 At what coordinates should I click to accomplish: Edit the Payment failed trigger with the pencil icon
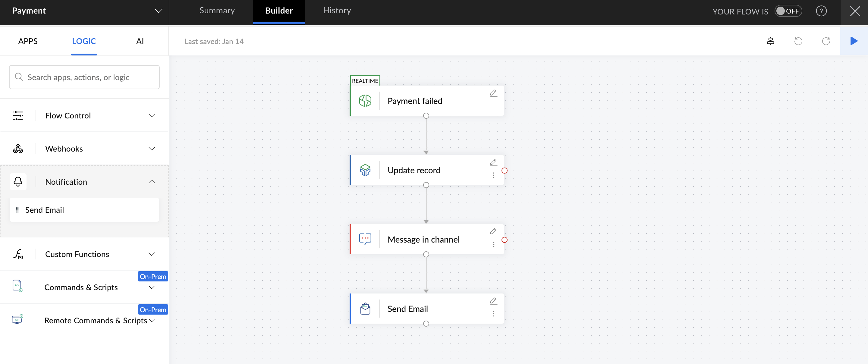493,93
